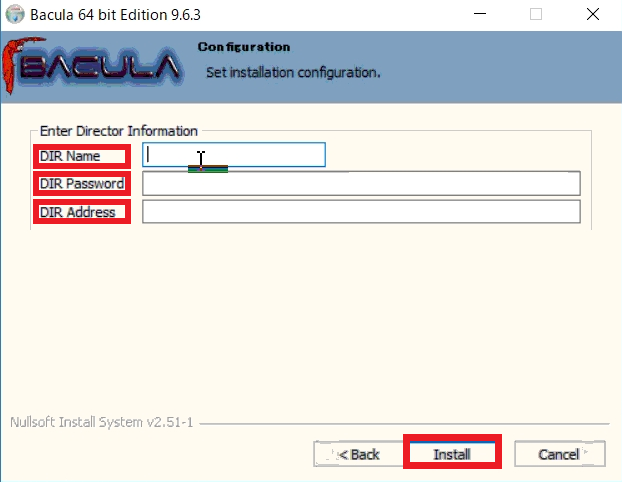Click the Bacula logo in header
The image size is (622, 482).
[92, 65]
